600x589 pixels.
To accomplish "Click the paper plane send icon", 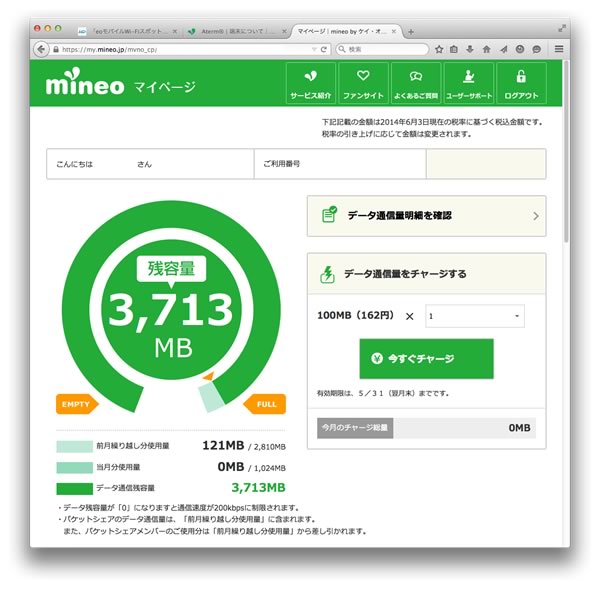I will [x=504, y=49].
